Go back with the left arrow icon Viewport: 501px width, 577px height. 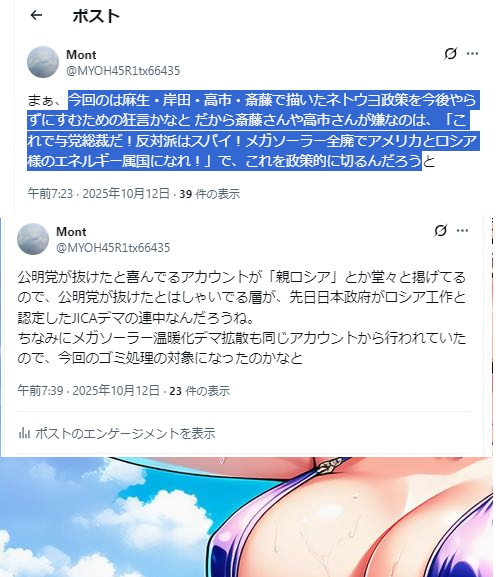[36, 15]
